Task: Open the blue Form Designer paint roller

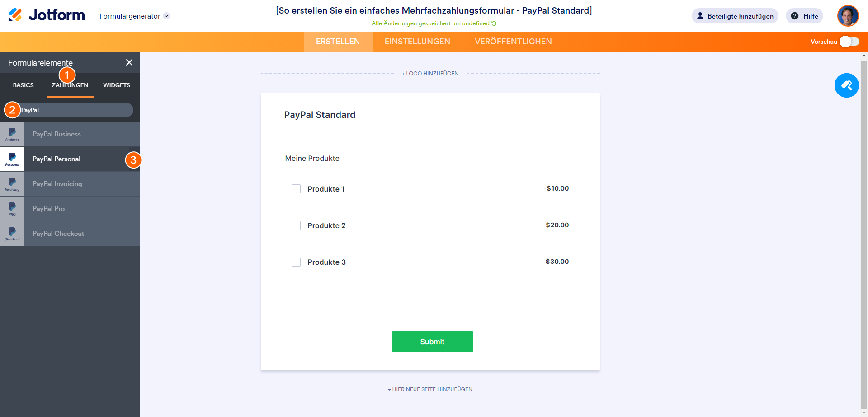Action: coord(846,85)
